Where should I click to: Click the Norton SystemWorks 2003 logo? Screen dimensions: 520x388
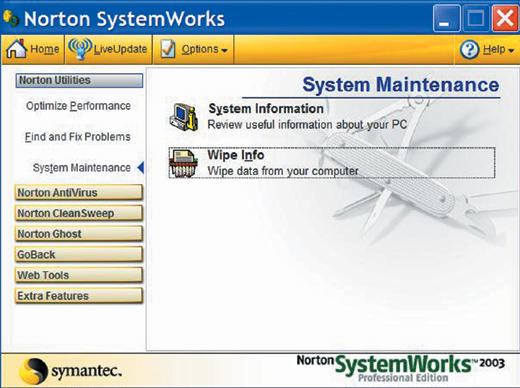point(401,368)
